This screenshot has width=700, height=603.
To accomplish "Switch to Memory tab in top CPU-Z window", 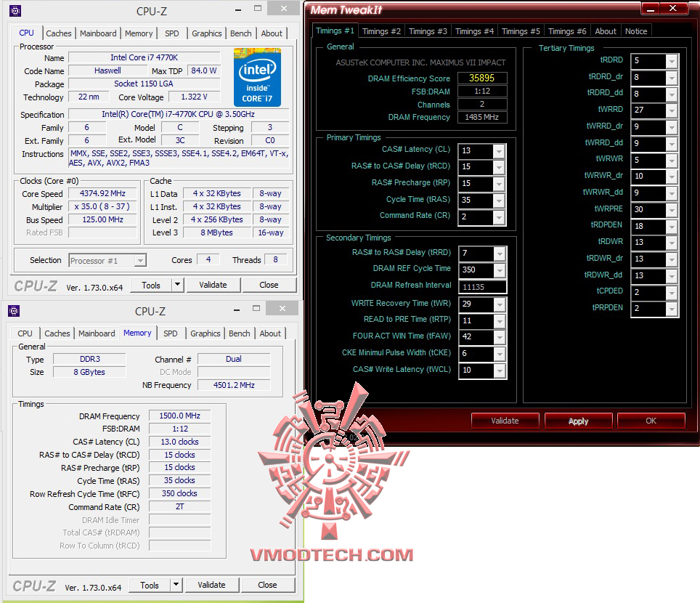I will pyautogui.click(x=139, y=33).
